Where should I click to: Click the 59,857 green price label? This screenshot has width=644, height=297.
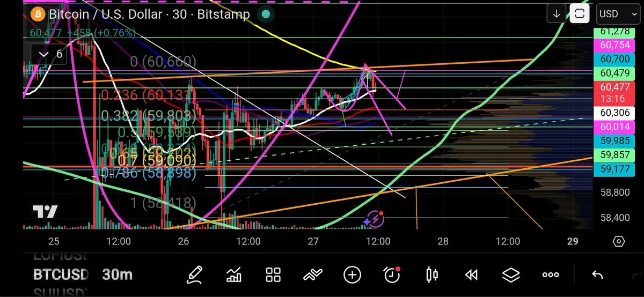point(615,156)
